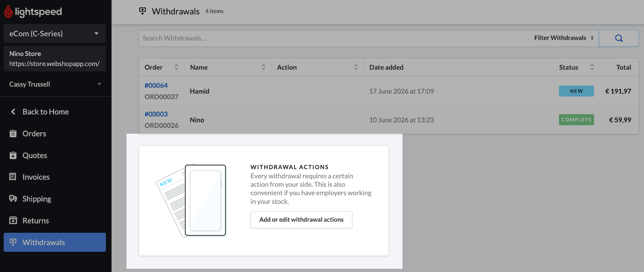Screen dimensions: 644x272
Task: Click the Back to Home chevron icon
Action: click(x=13, y=112)
